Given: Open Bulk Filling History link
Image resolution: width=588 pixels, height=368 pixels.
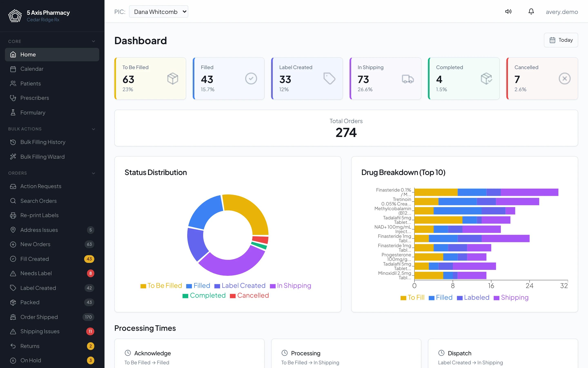Looking at the screenshot, I should pyautogui.click(x=52, y=142).
